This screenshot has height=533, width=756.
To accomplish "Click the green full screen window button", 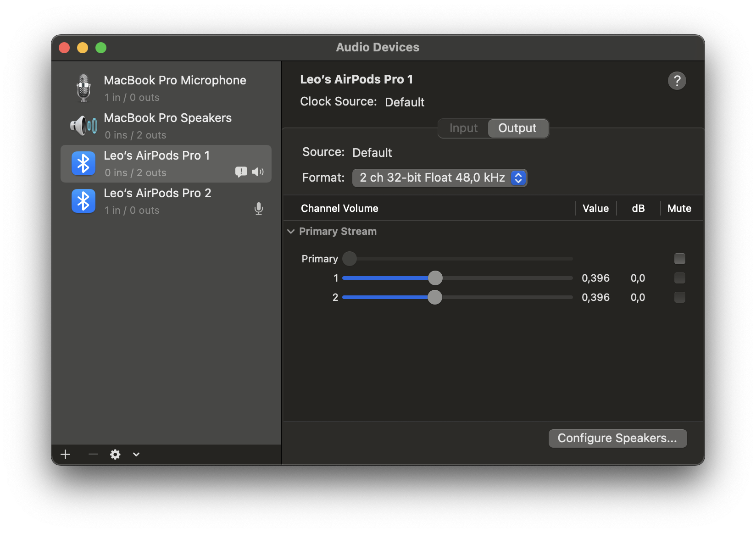I will (101, 48).
